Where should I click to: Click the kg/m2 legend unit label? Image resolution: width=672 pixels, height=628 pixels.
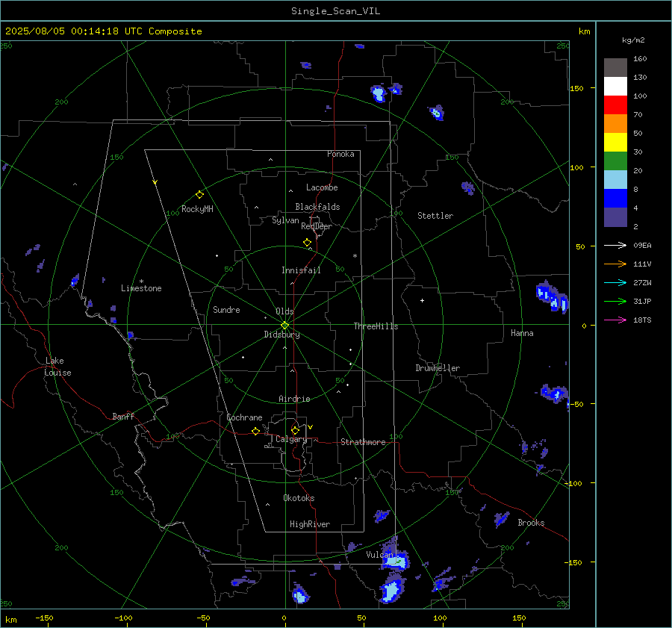point(633,40)
